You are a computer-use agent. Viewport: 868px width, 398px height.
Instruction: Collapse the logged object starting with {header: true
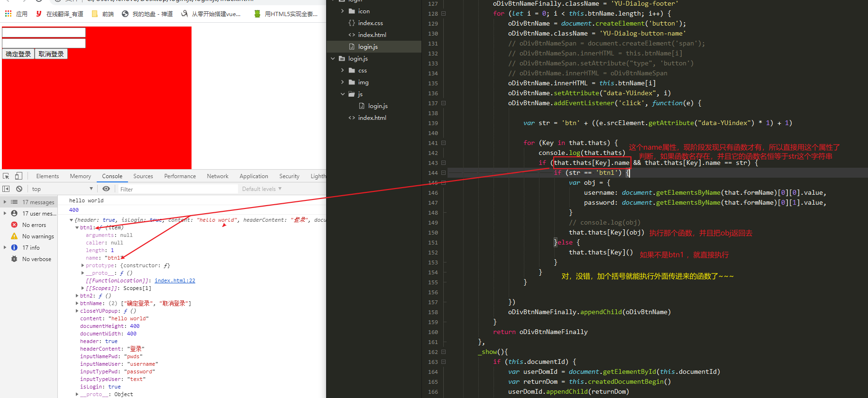click(x=71, y=220)
